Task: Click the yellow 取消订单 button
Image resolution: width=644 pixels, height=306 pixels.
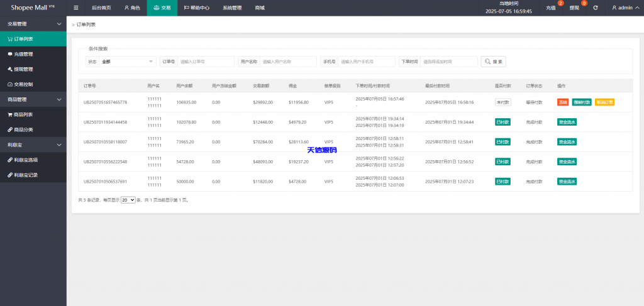Action: tap(604, 102)
